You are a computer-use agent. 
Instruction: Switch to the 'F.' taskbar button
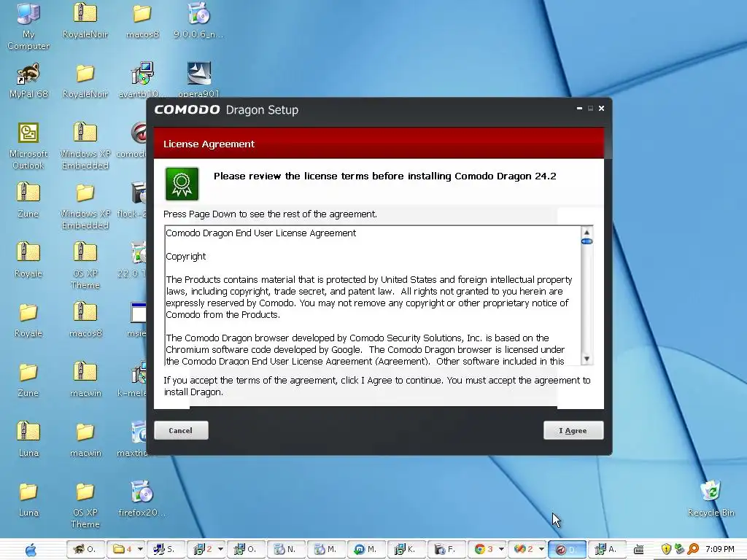(446, 550)
